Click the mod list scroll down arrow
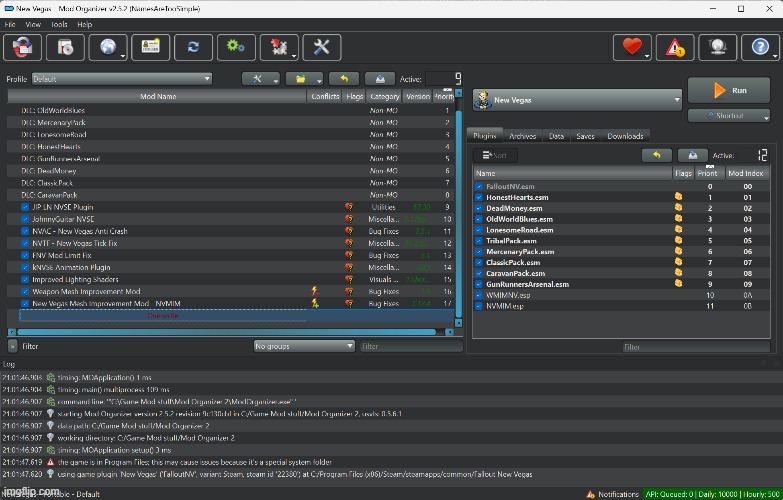This screenshot has width=783, height=500. click(458, 323)
